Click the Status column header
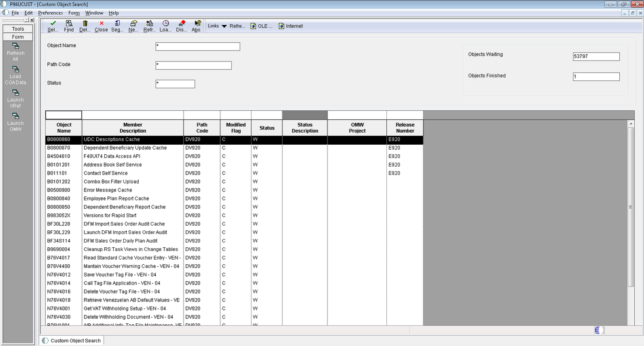This screenshot has height=346, width=644. coord(267,128)
